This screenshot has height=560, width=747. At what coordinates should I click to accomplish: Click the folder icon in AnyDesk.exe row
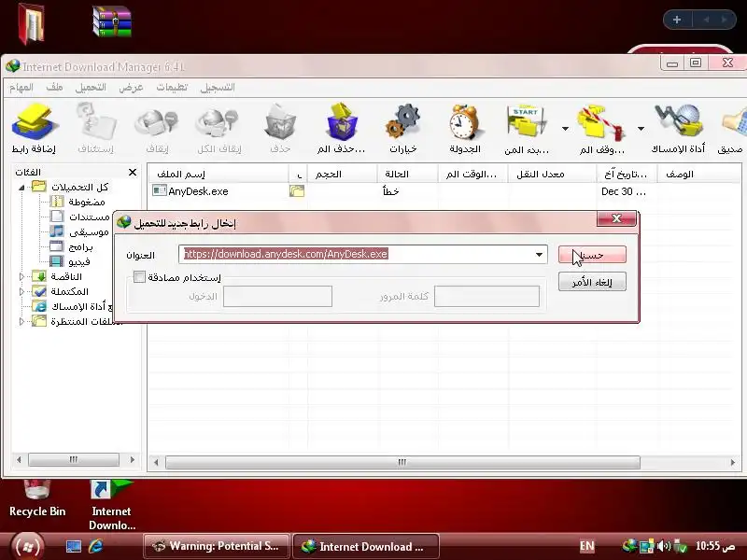click(297, 191)
